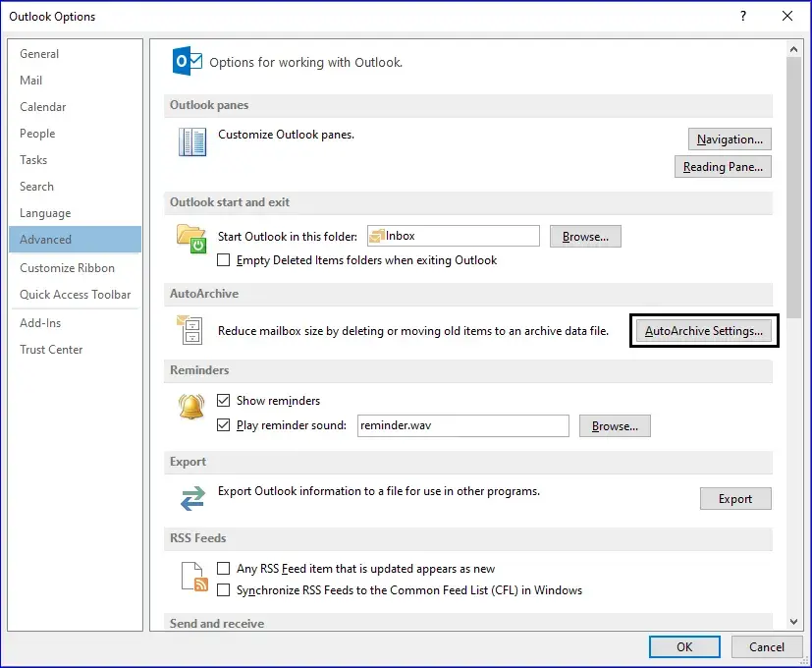Screen dimensions: 812x668
Task: Uncheck the Show reminders checkbox
Action: click(x=224, y=401)
